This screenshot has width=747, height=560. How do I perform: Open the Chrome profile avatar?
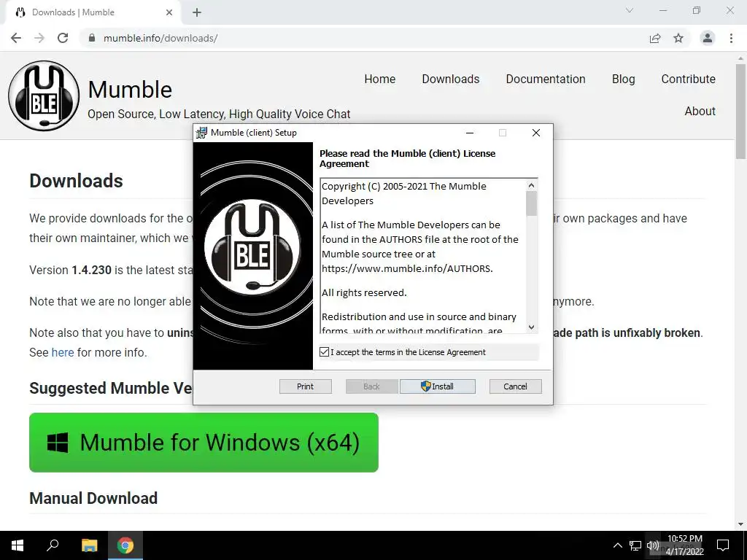[708, 38]
